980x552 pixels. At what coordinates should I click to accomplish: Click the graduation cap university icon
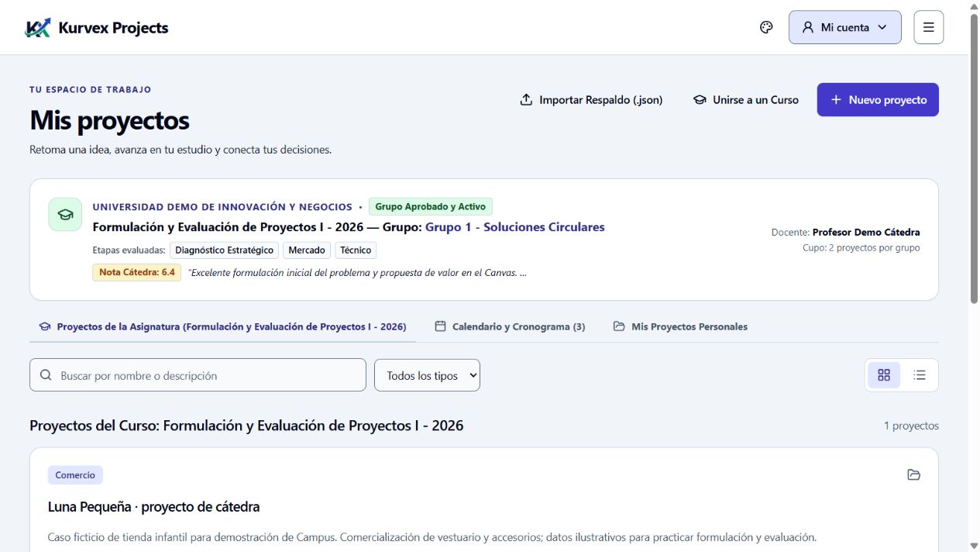(65, 215)
